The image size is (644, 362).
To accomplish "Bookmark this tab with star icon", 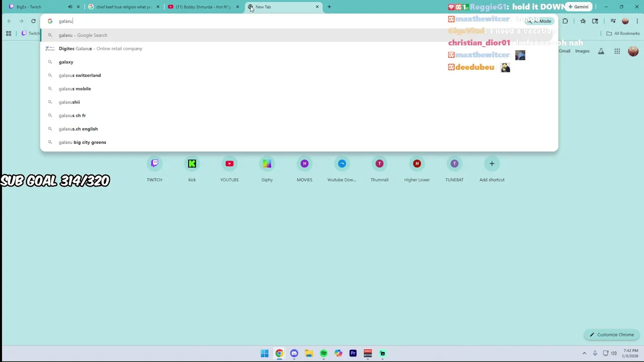I will point(583,21).
